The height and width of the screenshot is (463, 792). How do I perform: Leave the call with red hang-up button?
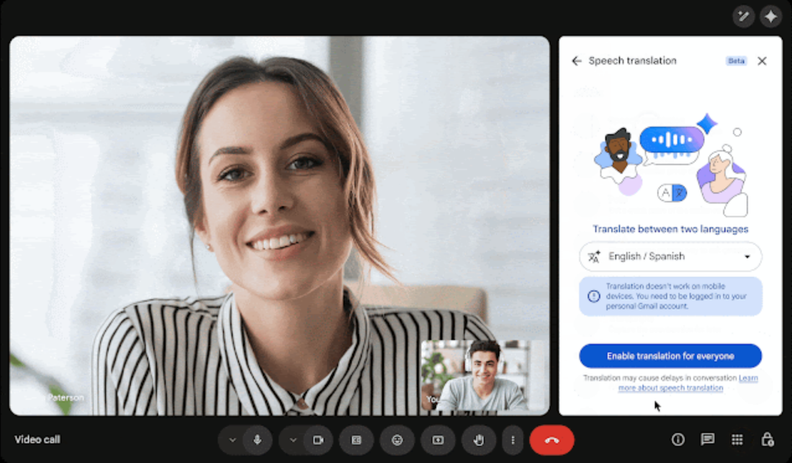(x=552, y=440)
